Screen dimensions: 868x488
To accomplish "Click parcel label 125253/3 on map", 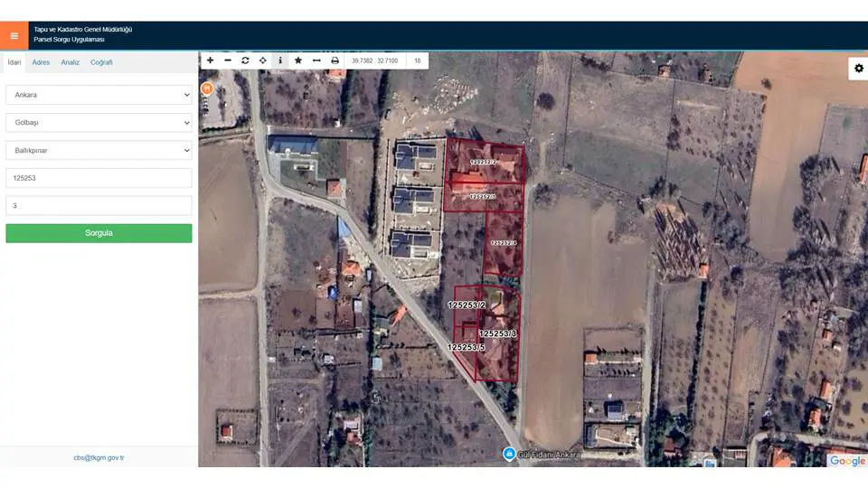I will tap(497, 333).
